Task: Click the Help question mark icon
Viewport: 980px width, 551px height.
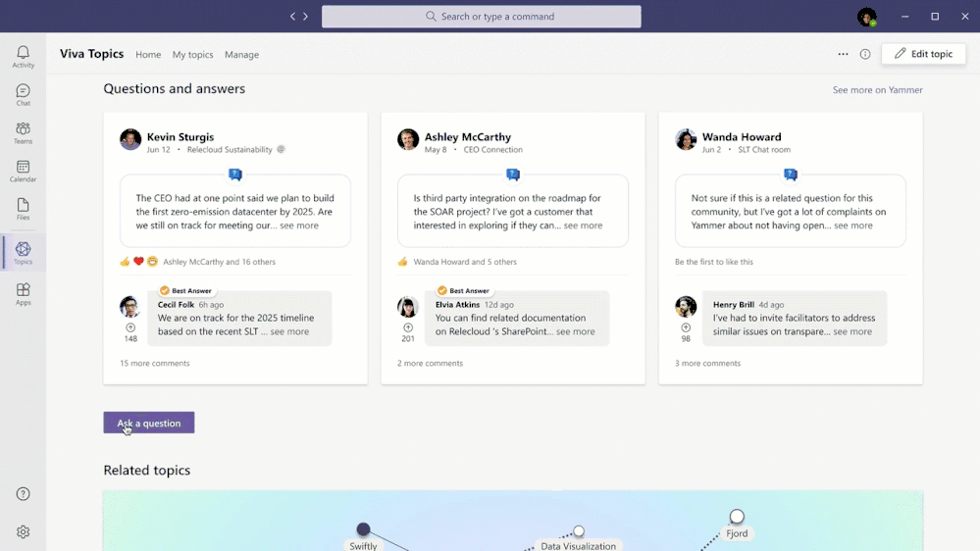Action: (23, 494)
